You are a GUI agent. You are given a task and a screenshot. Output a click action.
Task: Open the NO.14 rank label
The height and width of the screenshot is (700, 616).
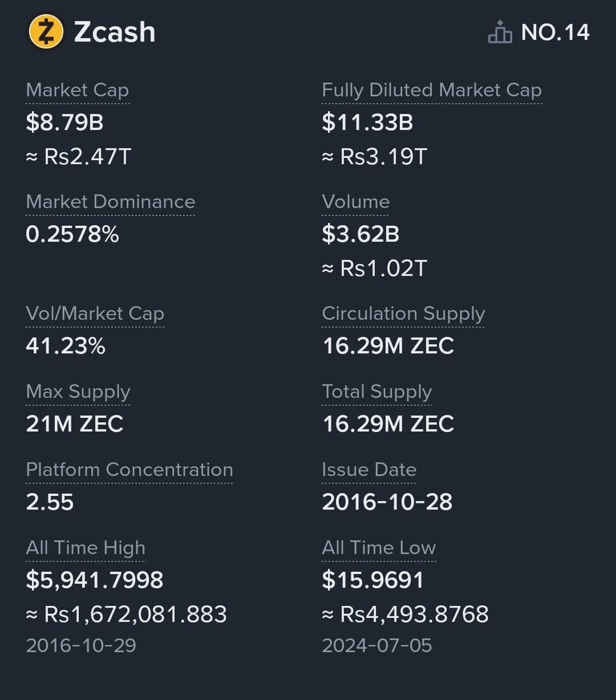point(555,32)
